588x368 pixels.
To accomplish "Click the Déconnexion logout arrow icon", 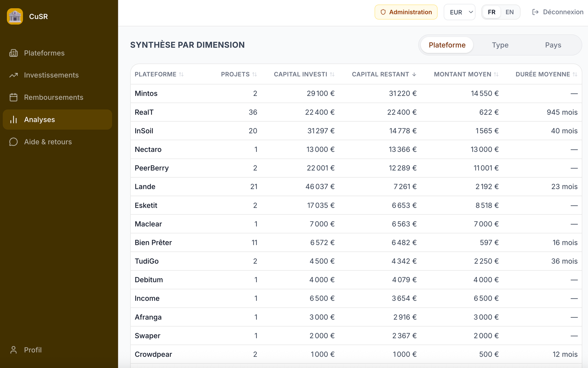I will (x=535, y=12).
